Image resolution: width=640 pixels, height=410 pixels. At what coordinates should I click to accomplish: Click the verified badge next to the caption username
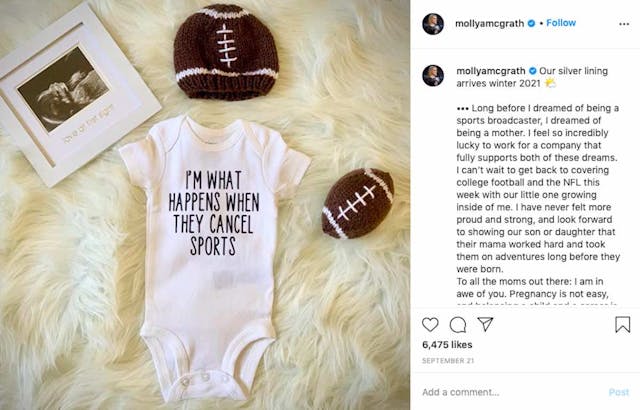pos(534,71)
